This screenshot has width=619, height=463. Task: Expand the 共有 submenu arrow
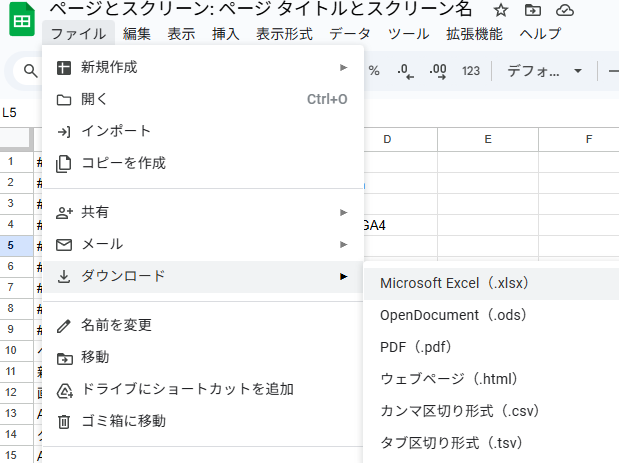click(x=343, y=212)
